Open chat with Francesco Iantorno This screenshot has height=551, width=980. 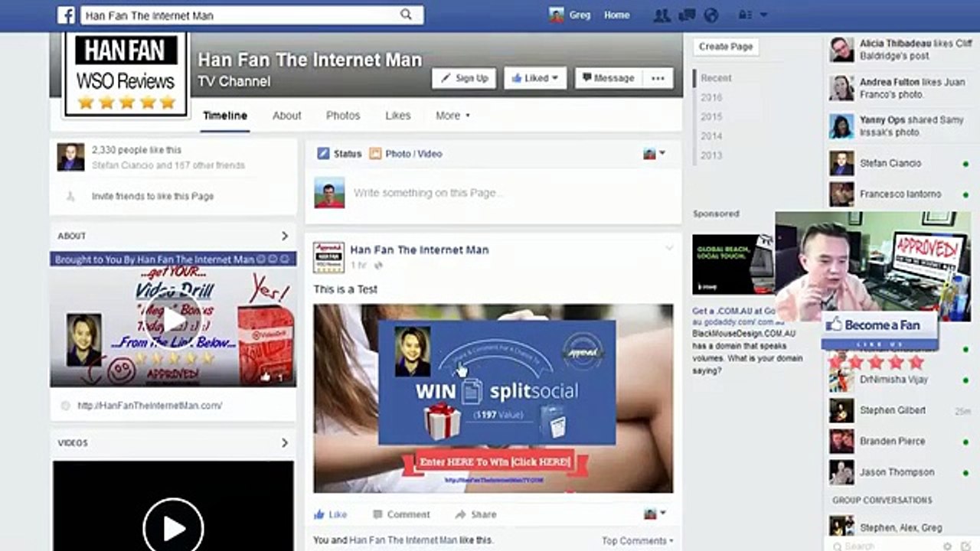pos(900,194)
